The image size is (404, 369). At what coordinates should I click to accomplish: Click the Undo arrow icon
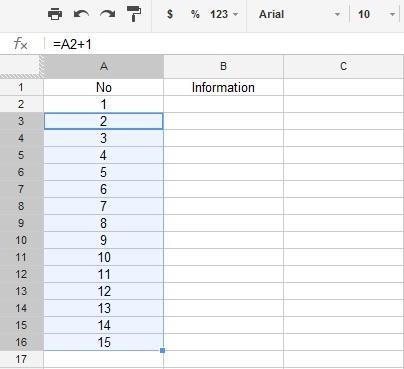click(81, 14)
